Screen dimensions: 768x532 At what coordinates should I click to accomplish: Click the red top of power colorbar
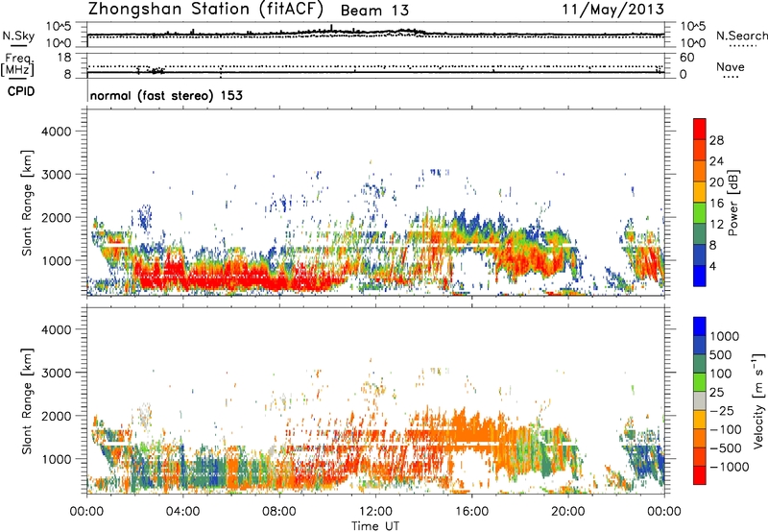coord(700,129)
